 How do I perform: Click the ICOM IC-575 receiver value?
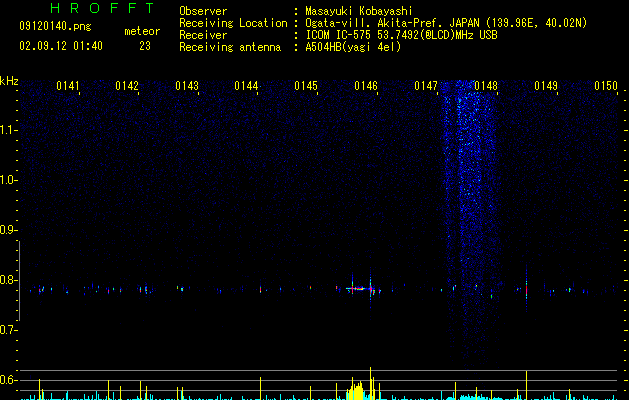401,35
